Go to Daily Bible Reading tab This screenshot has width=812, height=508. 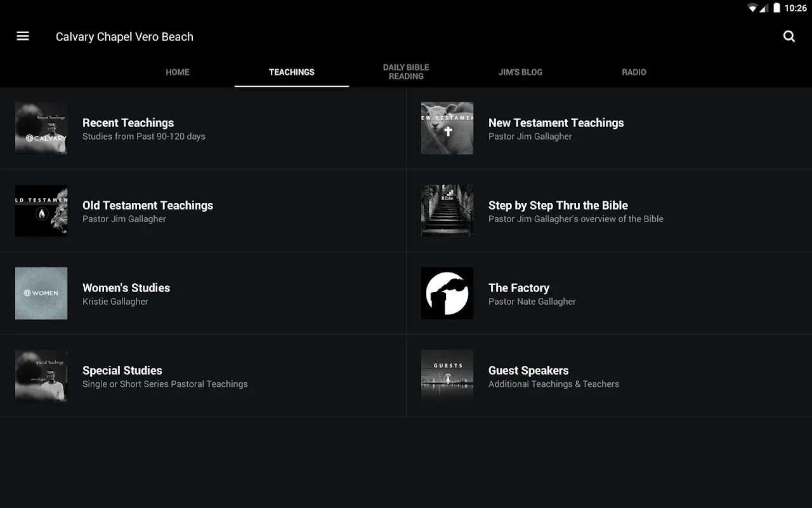[406, 72]
